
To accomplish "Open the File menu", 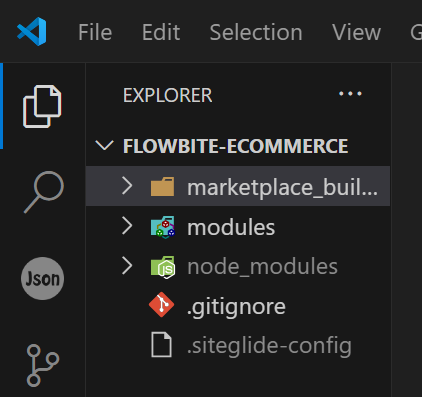I will tap(95, 32).
